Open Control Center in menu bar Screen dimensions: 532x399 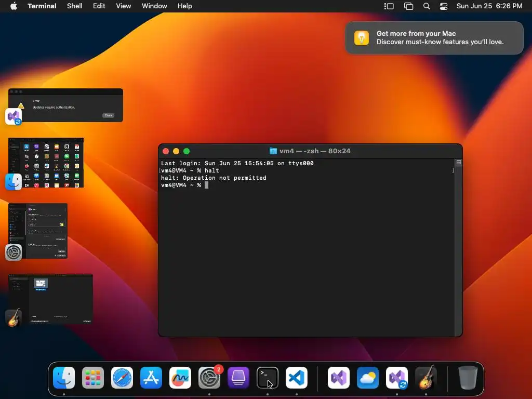(x=444, y=6)
